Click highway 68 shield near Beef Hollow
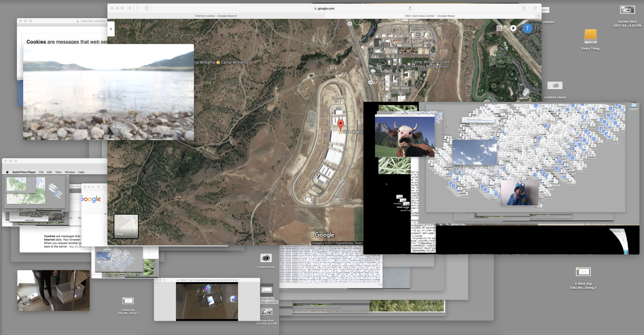644x335 pixels. (350, 24)
